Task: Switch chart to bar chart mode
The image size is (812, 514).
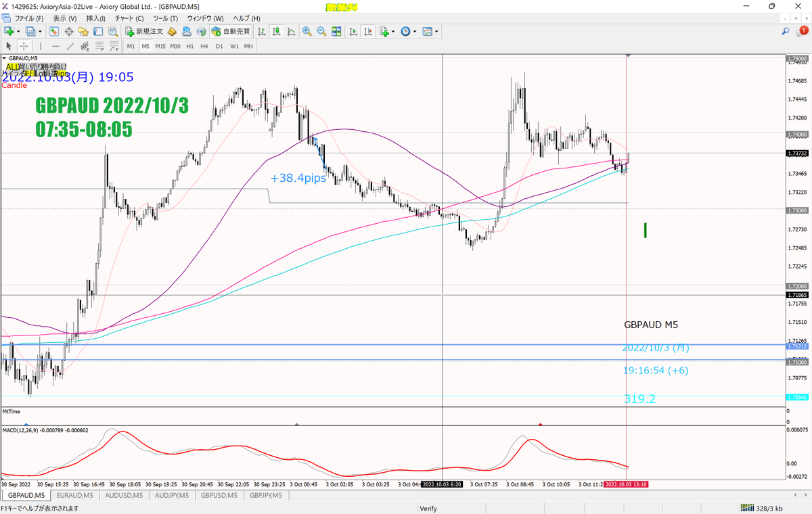Action: click(261, 31)
